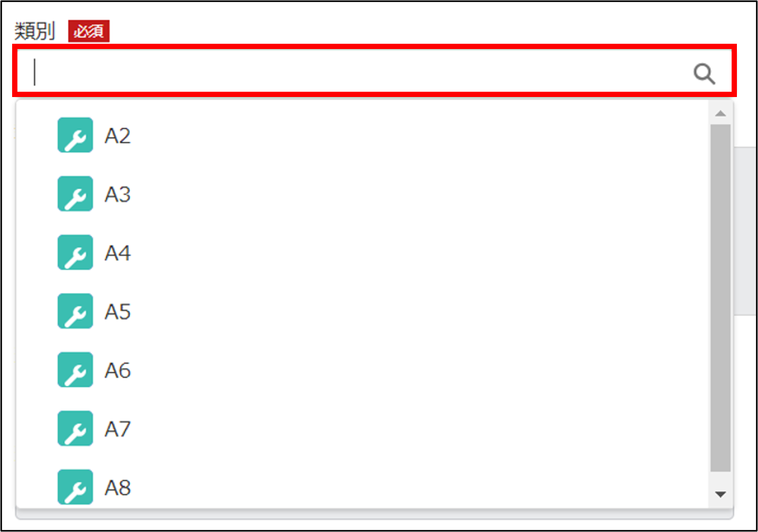
Task: Focus the 類別 search input field
Action: point(359,72)
